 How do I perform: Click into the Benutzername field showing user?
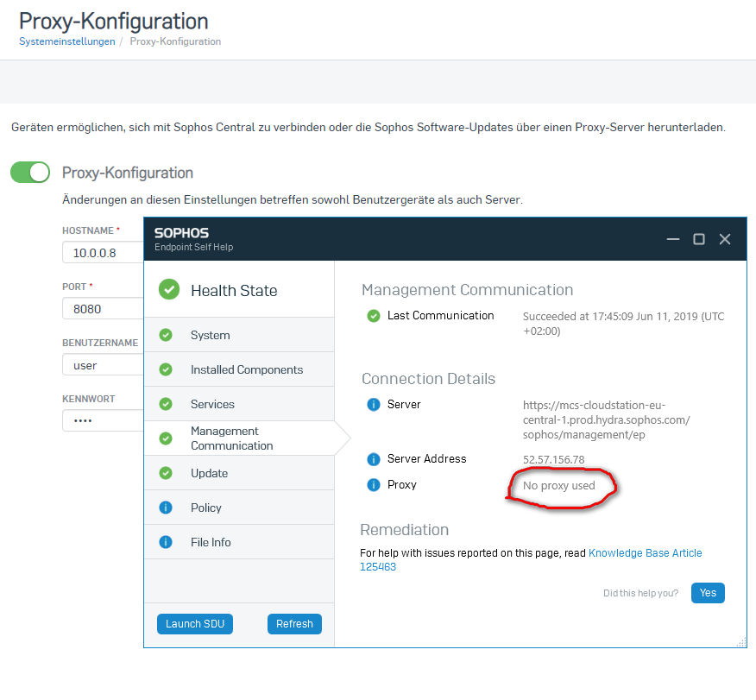point(103,365)
